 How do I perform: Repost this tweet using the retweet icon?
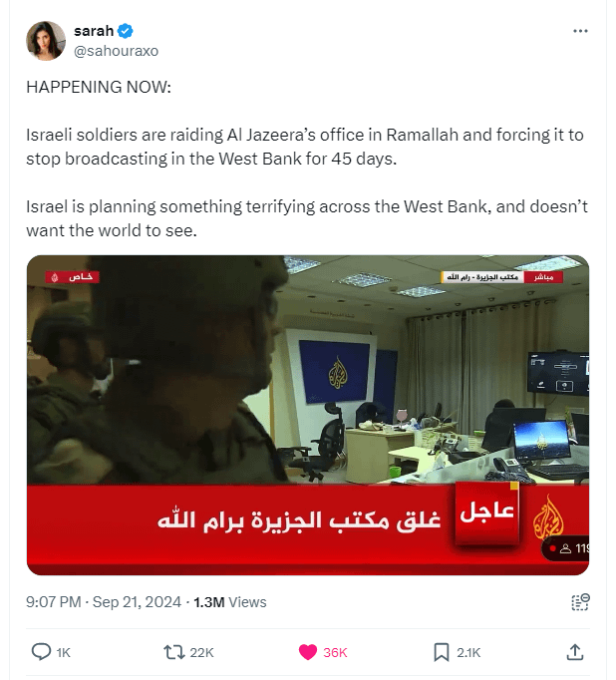pyautogui.click(x=173, y=652)
